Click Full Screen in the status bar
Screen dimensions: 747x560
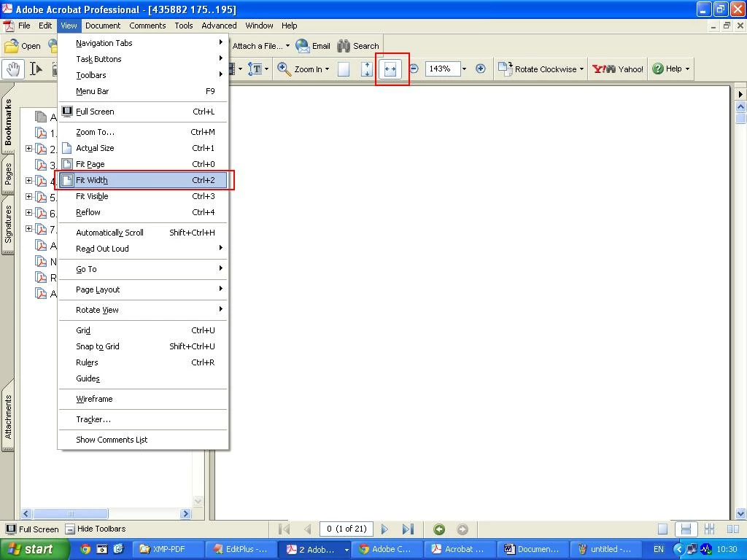(x=32, y=529)
